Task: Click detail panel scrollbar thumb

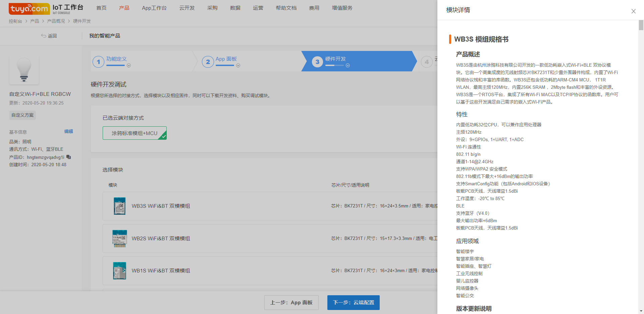Action: 641,25
